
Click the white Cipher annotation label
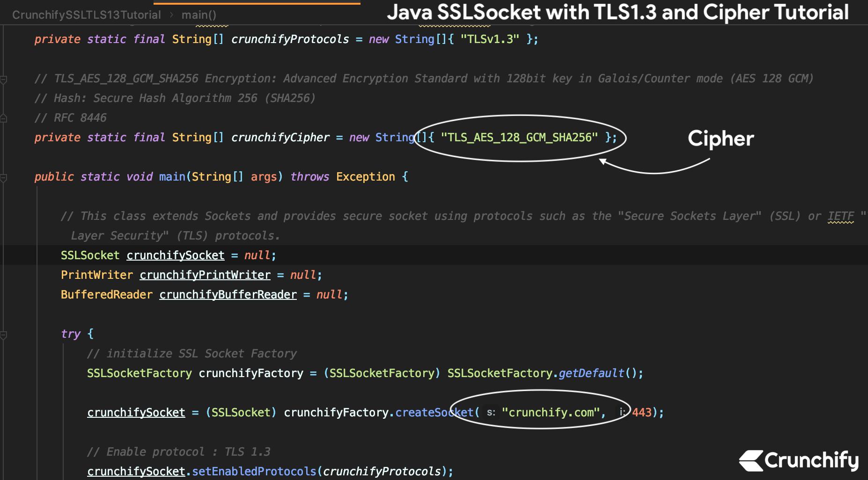[721, 138]
